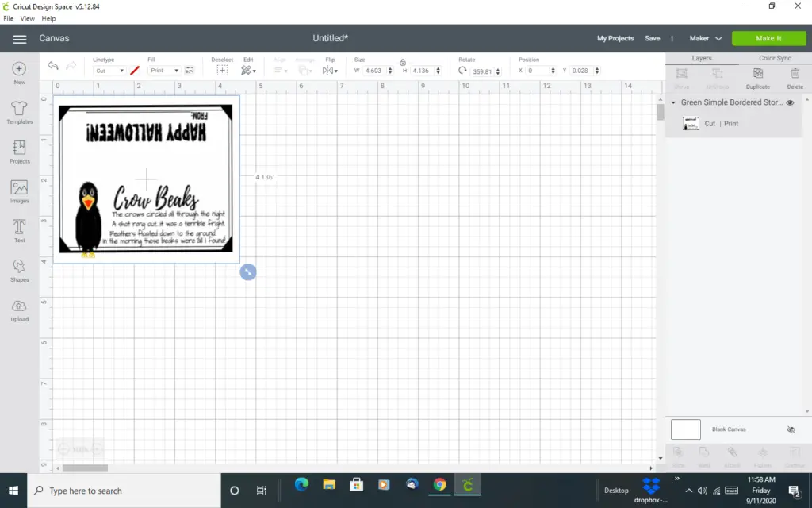The width and height of the screenshot is (812, 508).
Task: Click the Save button
Action: click(652, 38)
